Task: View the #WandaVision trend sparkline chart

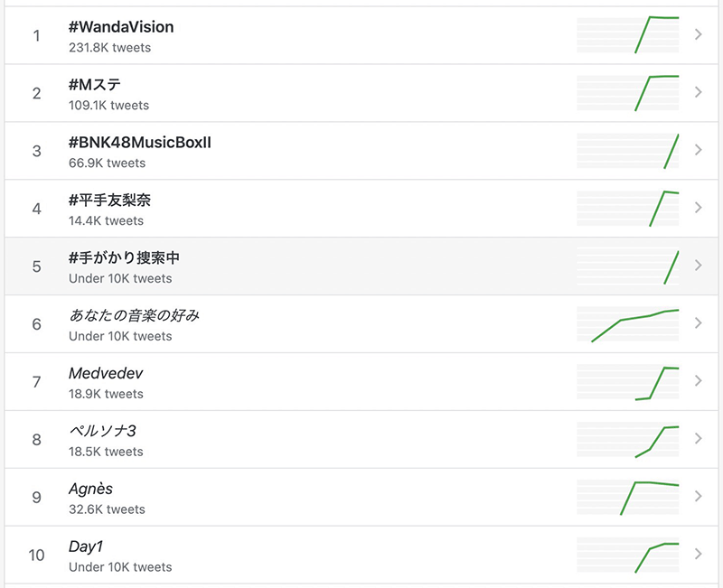Action: [x=628, y=34]
